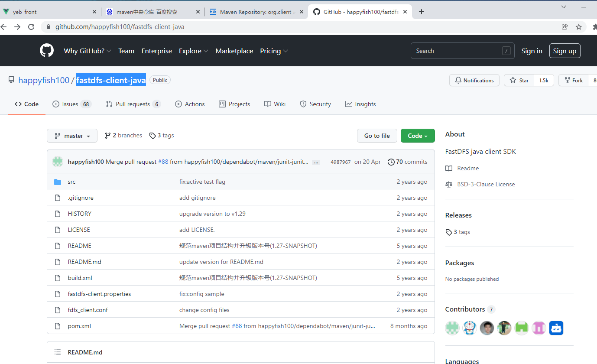Open the commit history clock icon

tap(391, 162)
